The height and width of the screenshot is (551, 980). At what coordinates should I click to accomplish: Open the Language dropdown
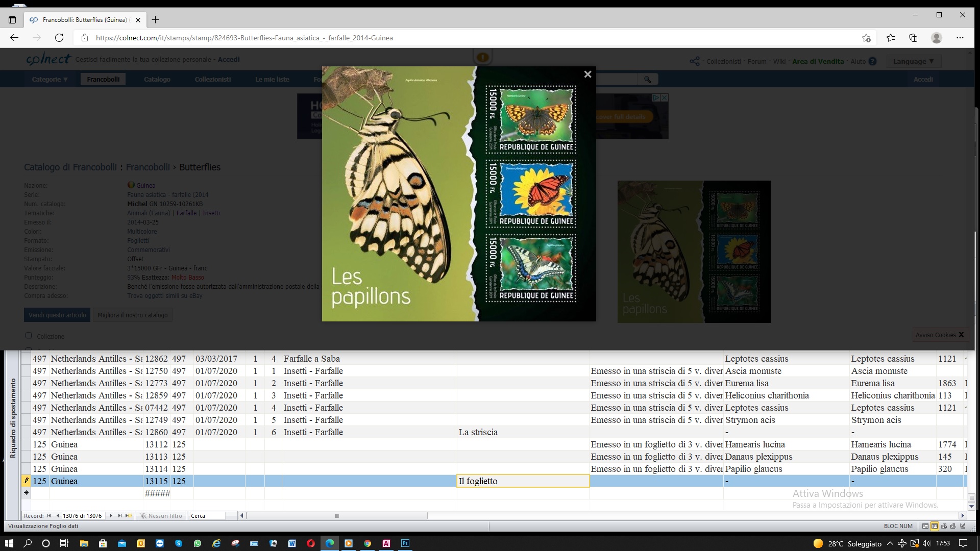[913, 61]
